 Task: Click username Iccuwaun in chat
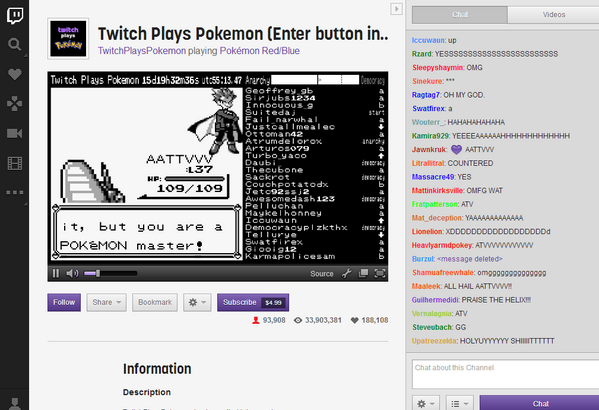coord(428,40)
